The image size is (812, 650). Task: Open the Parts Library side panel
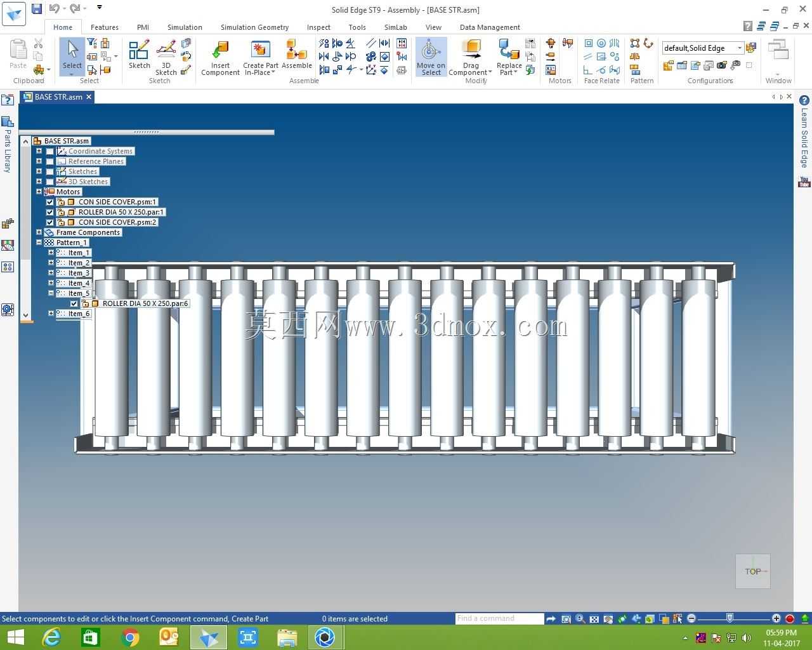(8, 145)
